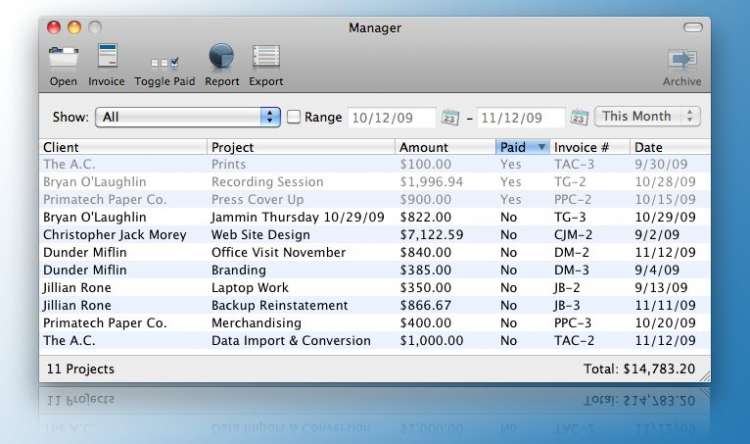Select the Laptop Work row
The image size is (750, 444).
tap(375, 288)
